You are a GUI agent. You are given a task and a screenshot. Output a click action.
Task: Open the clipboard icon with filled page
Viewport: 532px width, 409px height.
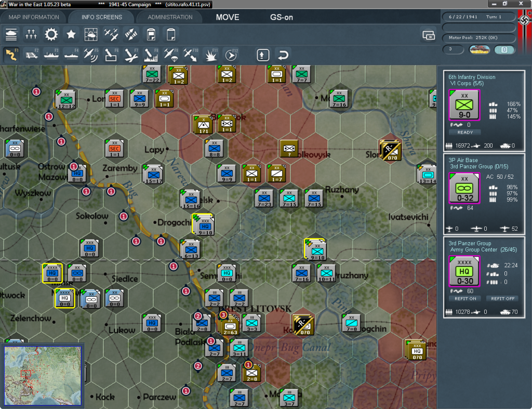point(151,34)
